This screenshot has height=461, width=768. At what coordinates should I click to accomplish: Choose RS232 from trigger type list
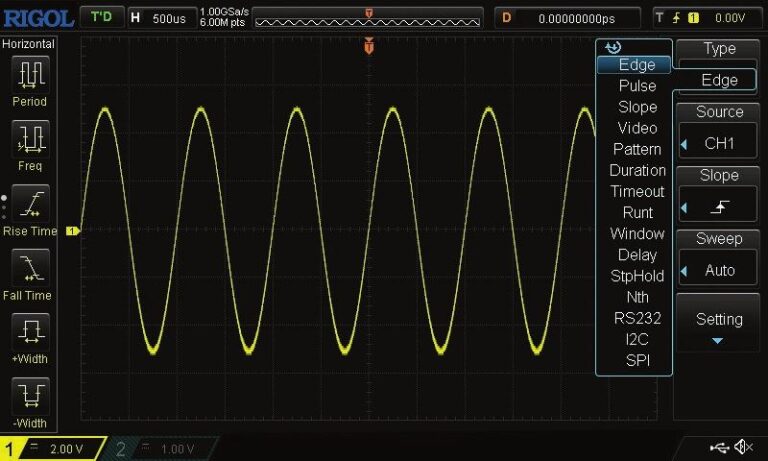tap(637, 318)
